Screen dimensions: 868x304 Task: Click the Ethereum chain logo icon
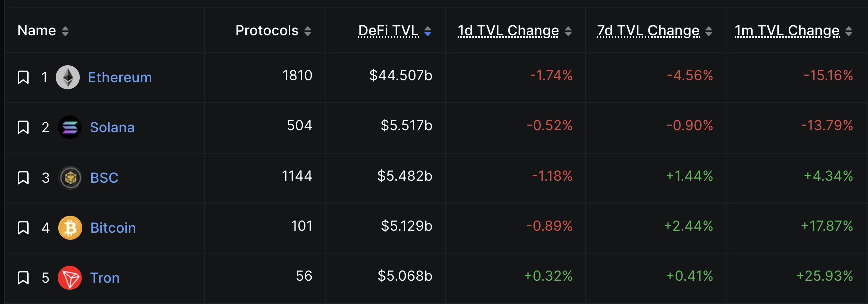pos(68,77)
